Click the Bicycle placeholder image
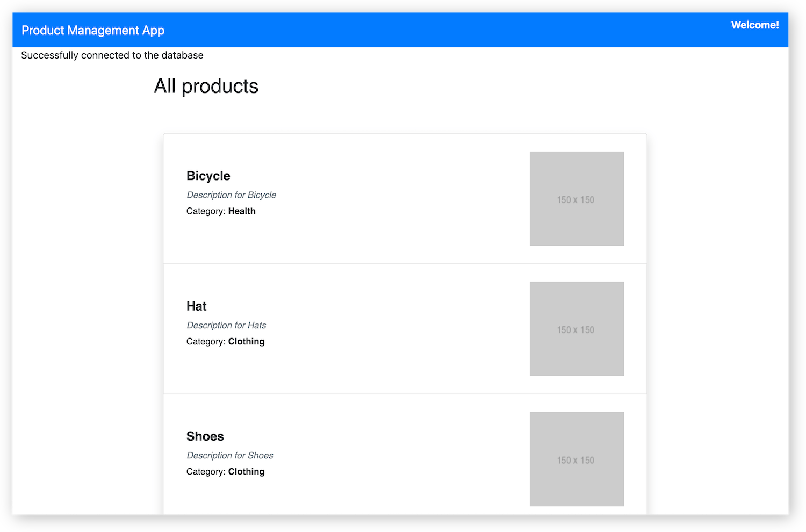The image size is (806, 532). (577, 199)
